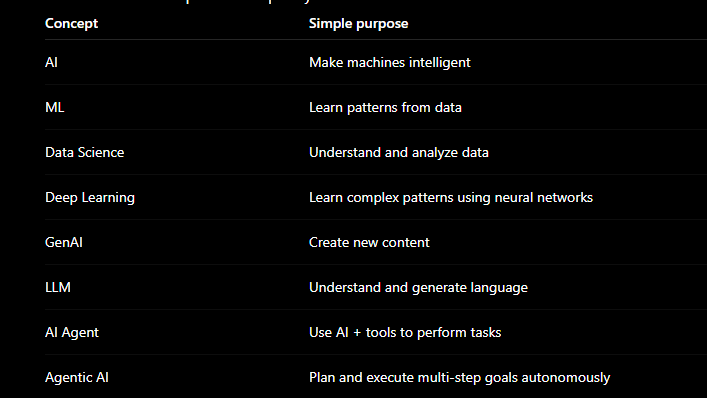Click Understand and analyze data text
The image size is (707, 398).
pos(399,152)
